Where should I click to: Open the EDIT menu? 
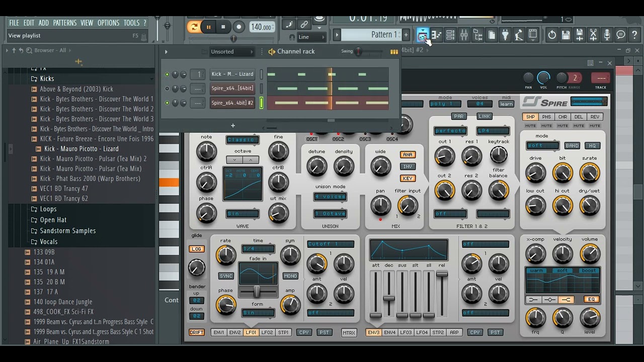29,23
